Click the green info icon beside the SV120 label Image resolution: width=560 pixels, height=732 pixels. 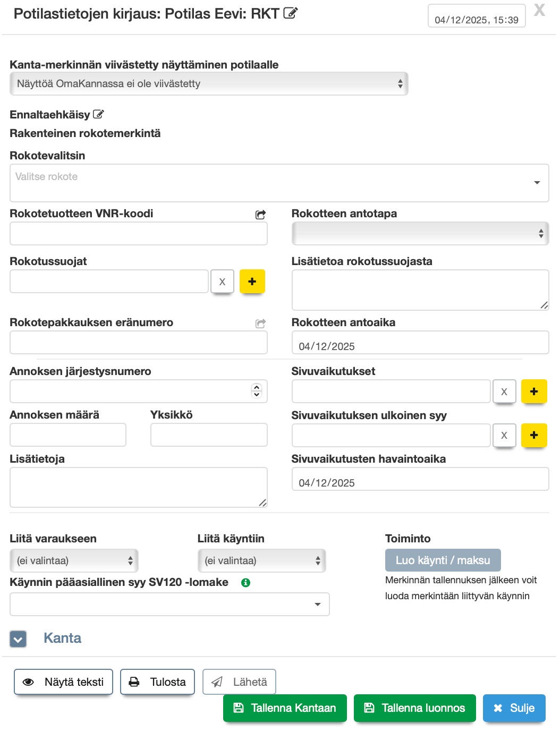[x=245, y=583]
